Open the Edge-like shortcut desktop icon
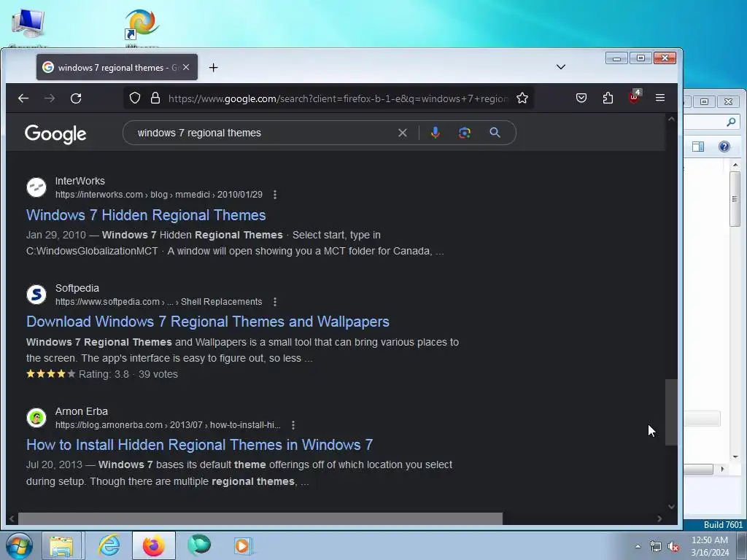Viewport: 747px width, 560px height. click(x=142, y=25)
